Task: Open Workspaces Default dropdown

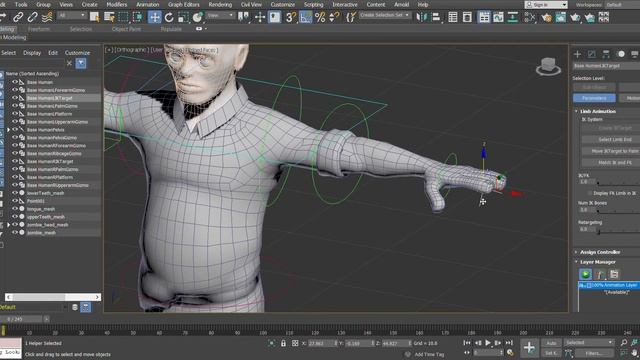Action: (x=622, y=5)
